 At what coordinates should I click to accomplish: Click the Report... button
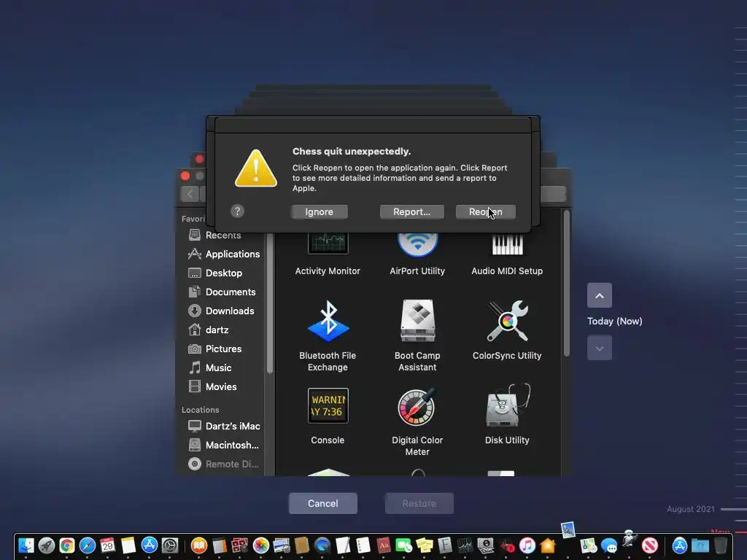tap(411, 212)
